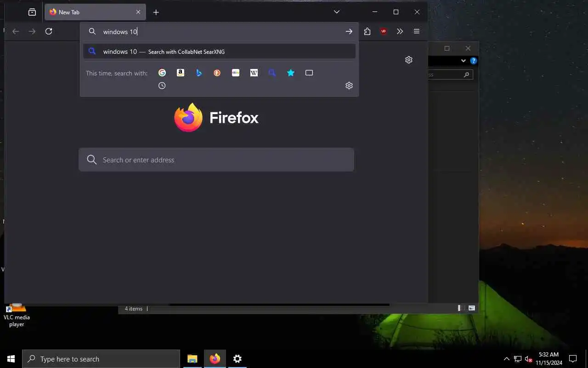Viewport: 588px width, 368px height.
Task: Search in History with the clock icon
Action: pos(162,86)
